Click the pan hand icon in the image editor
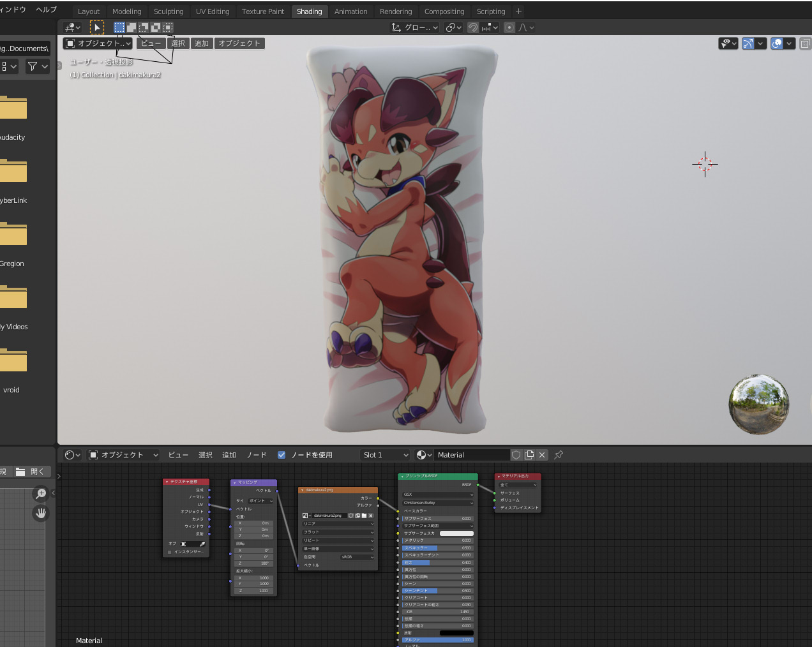This screenshot has height=647, width=812. pos(40,513)
